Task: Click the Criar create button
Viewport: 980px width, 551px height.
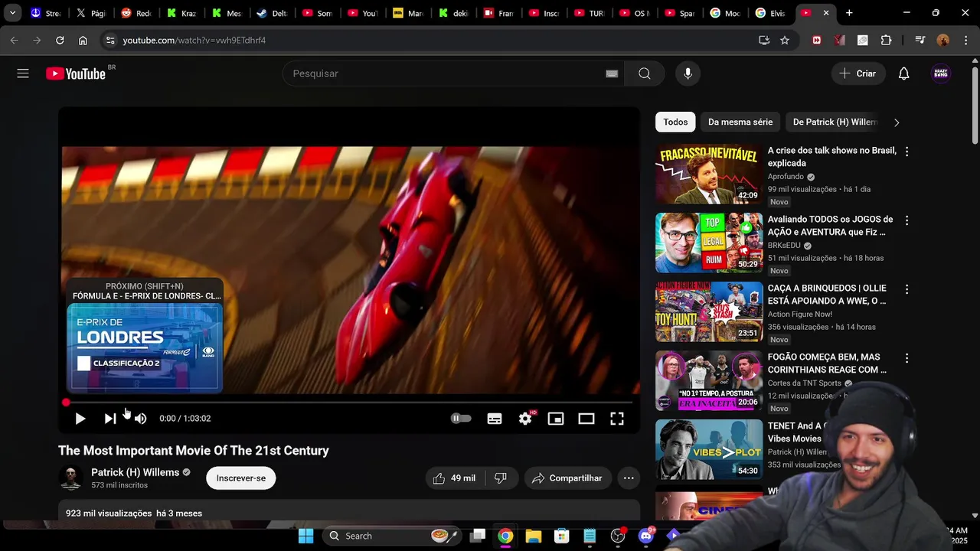Action: (x=857, y=73)
